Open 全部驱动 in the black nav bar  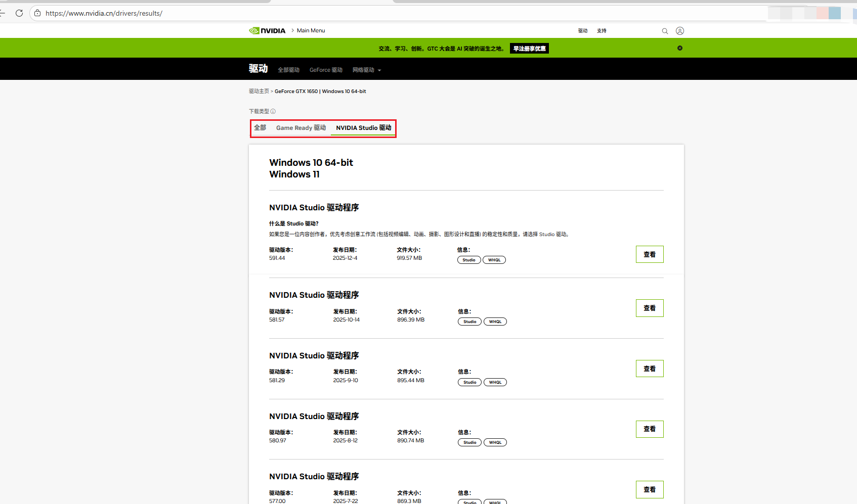click(x=289, y=70)
